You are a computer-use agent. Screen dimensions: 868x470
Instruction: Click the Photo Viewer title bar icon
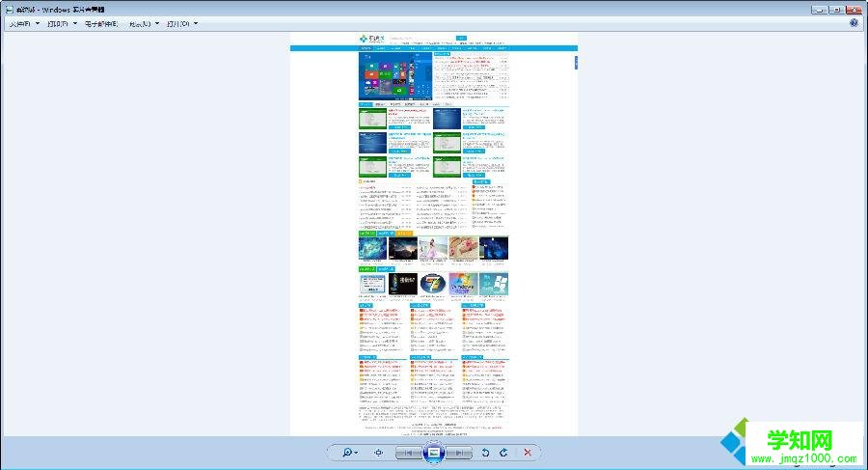click(x=10, y=10)
